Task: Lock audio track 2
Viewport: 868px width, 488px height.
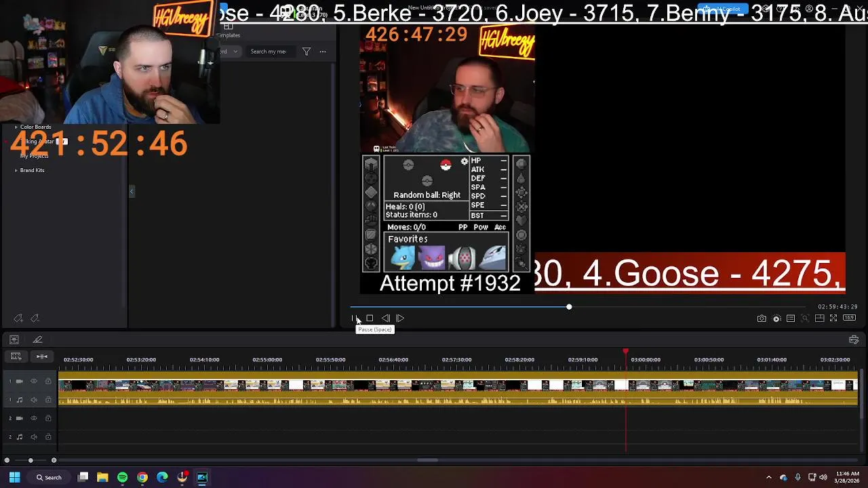Action: click(48, 437)
